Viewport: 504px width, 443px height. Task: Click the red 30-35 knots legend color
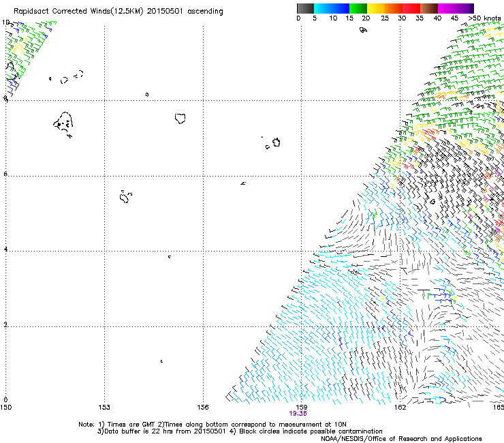point(411,8)
